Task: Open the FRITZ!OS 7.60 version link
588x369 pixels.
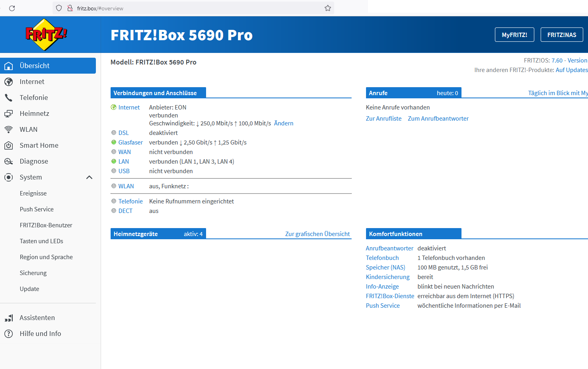Action: pyautogui.click(x=569, y=61)
